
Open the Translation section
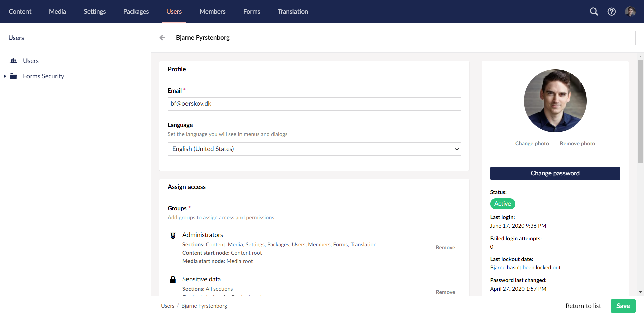292,11
